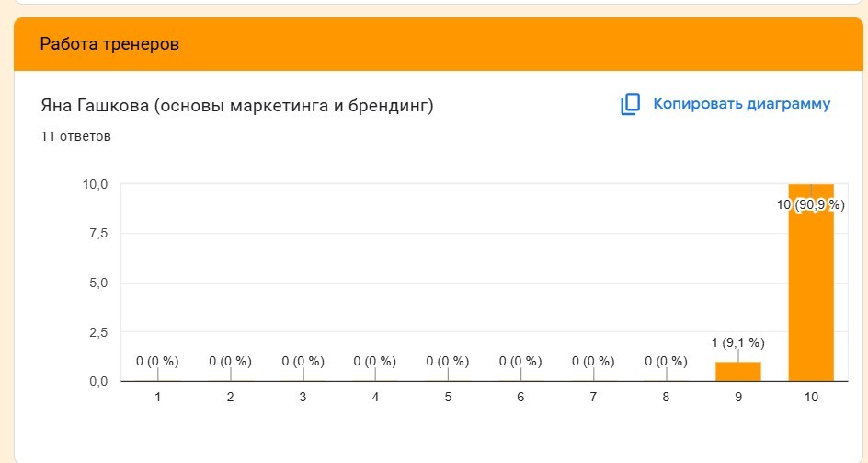Click the 'Работа тренеров' section header
Image resolution: width=868 pixels, height=463 pixels.
pyautogui.click(x=109, y=44)
